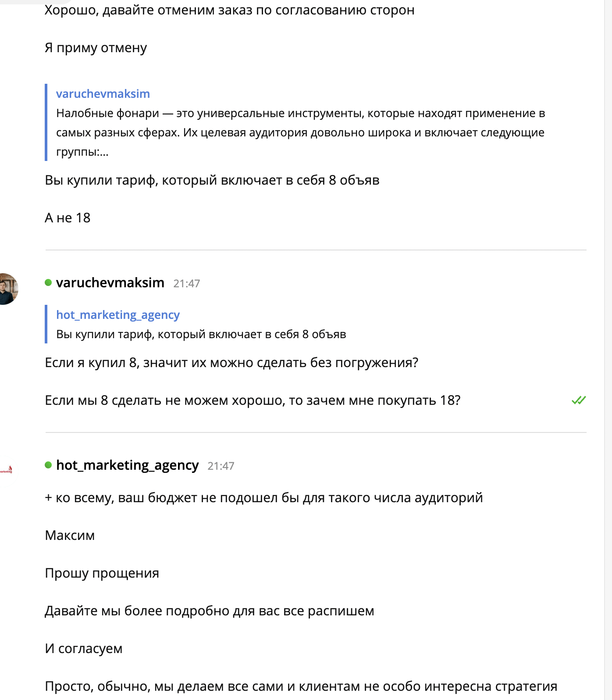Open hot_marketing_agency link in the quoted reply
The height and width of the screenshot is (700, 612).
tap(118, 315)
